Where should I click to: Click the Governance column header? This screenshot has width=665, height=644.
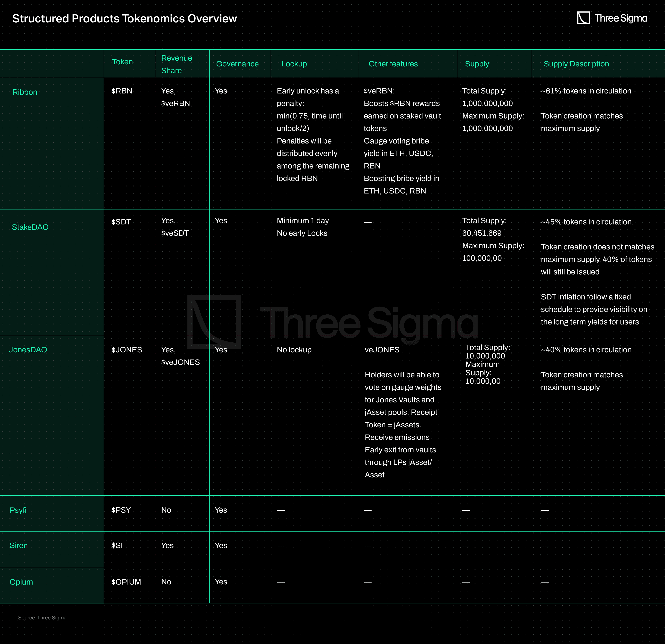[x=237, y=64]
